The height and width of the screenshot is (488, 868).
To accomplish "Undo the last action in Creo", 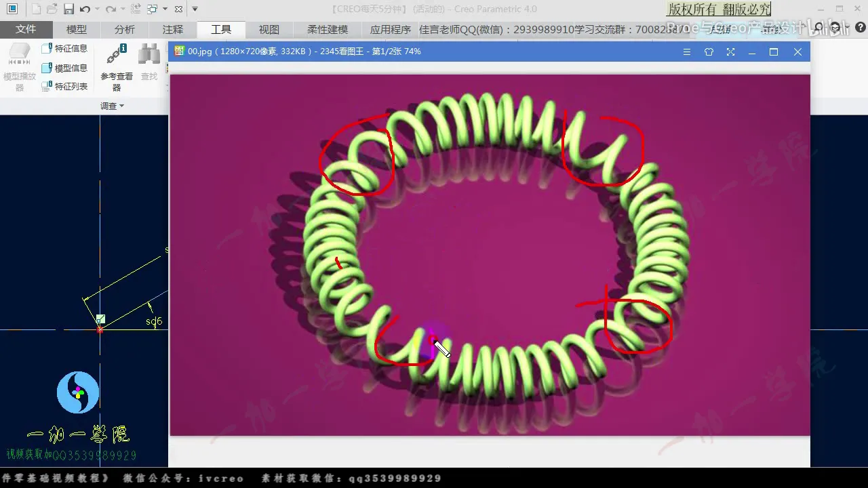I will coord(85,9).
